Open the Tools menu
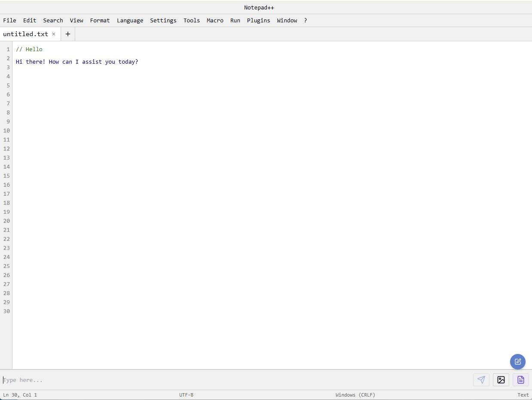This screenshot has height=400, width=532. click(x=192, y=20)
